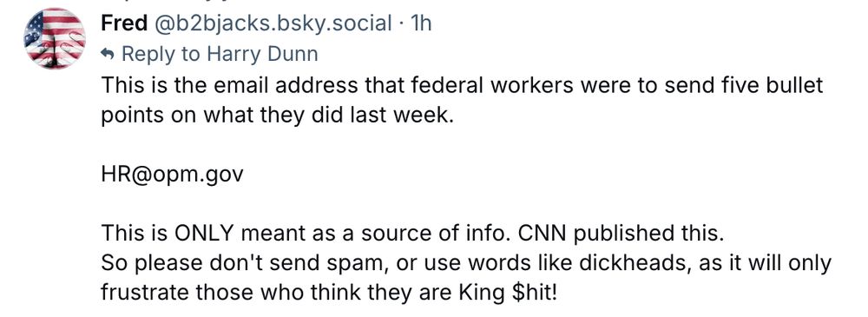Viewport: 868px width, 317px height.
Task: Click the line 'This is ONLY meant as a source'
Action: [412, 234]
